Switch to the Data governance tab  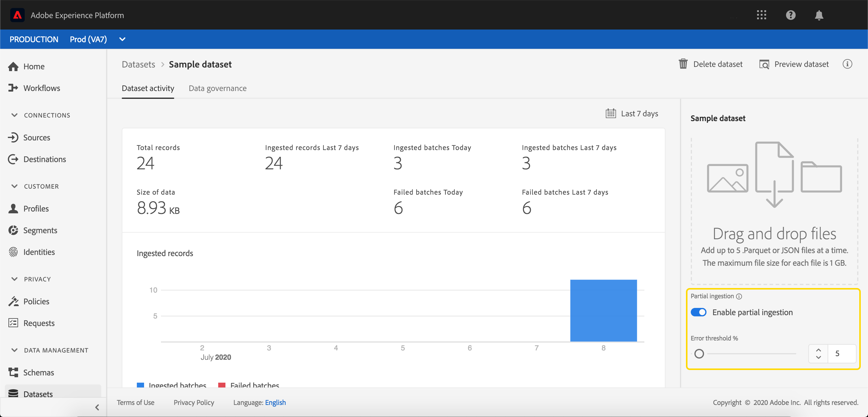click(217, 88)
